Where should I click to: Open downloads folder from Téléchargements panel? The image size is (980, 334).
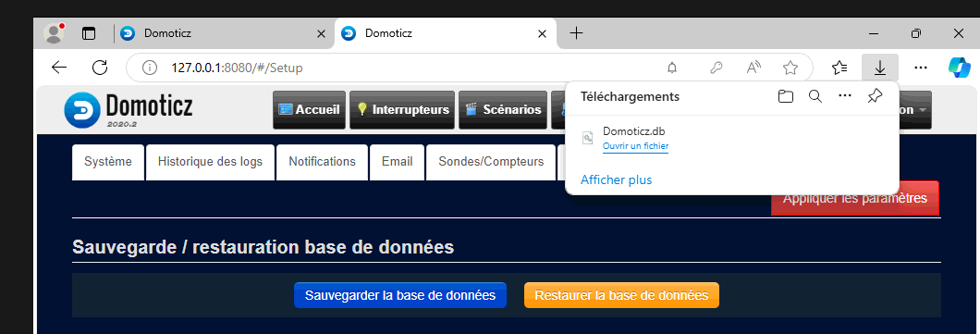click(x=786, y=96)
